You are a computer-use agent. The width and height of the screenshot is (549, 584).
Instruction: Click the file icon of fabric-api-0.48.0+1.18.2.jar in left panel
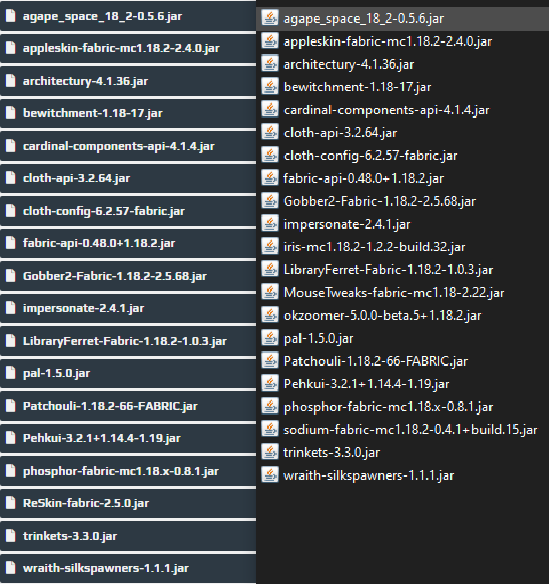(x=11, y=243)
